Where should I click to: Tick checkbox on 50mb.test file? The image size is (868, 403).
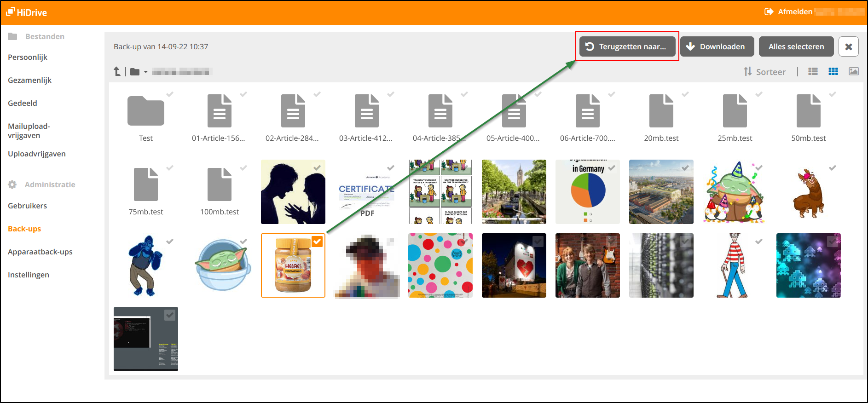pyautogui.click(x=833, y=94)
